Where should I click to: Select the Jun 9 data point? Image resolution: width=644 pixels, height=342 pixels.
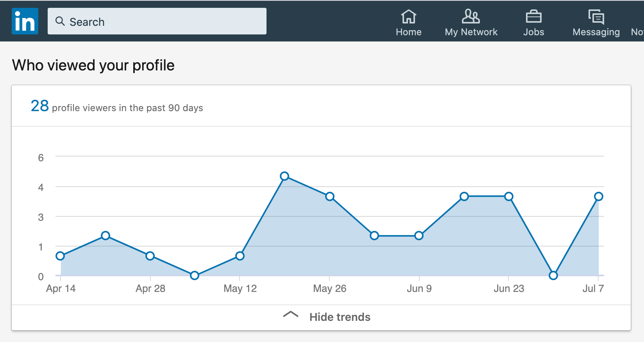click(419, 236)
